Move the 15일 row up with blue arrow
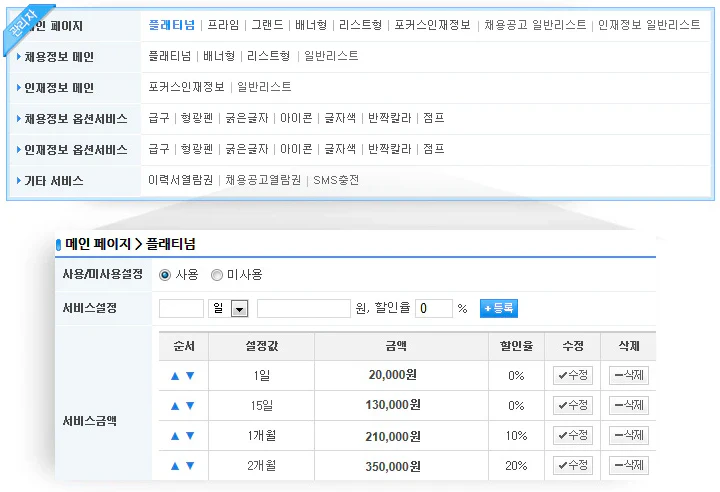 click(175, 406)
